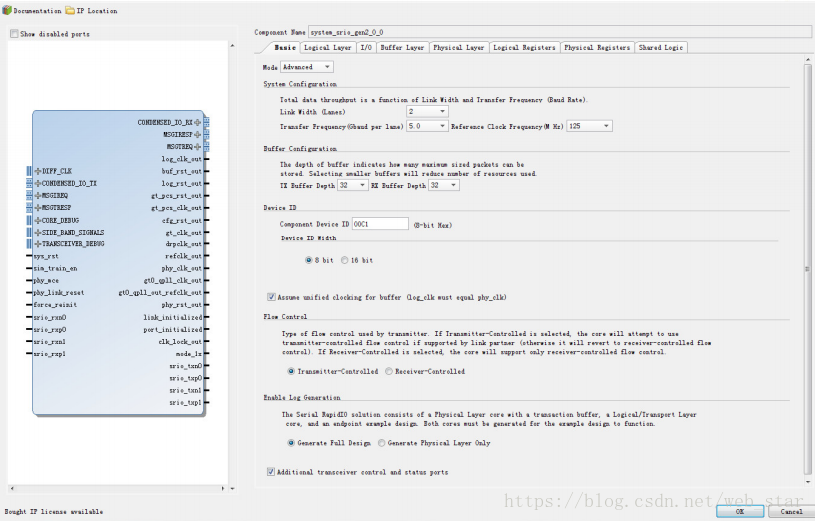815x521 pixels.
Task: Select the sim_train_en port label
Action: 55,268
